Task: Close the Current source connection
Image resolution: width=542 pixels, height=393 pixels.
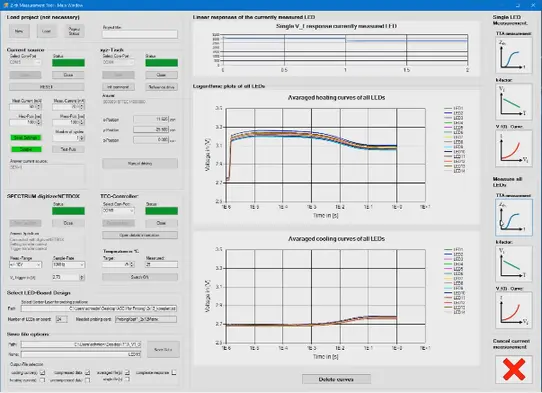Action: (x=68, y=75)
